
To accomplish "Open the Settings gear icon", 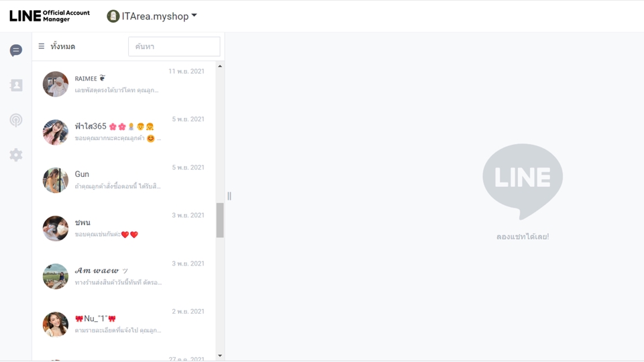I will (16, 155).
